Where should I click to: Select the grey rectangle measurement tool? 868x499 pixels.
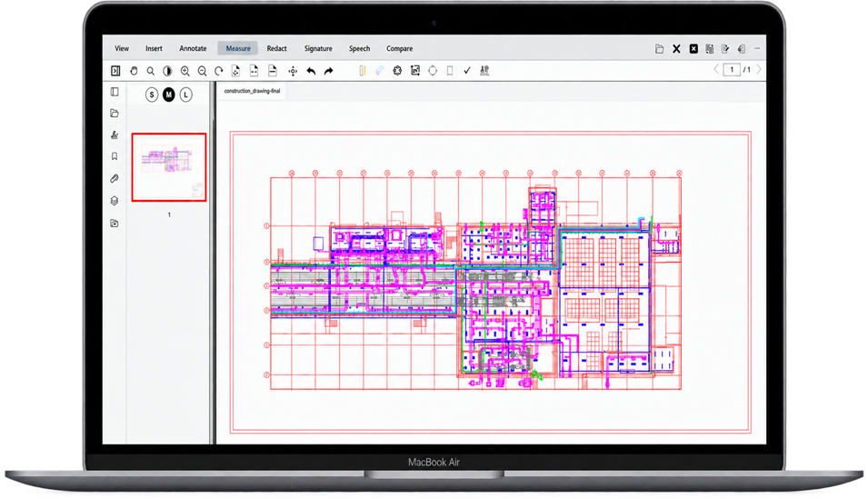450,70
